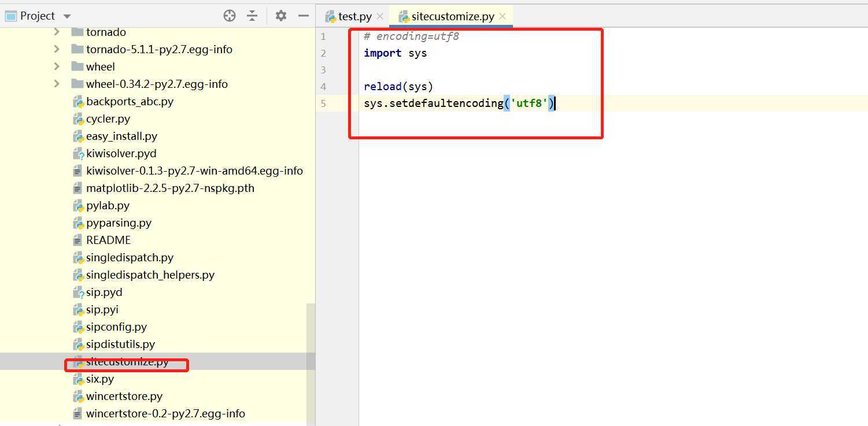Click matplotlib nspkg.pth file icon

[77, 188]
